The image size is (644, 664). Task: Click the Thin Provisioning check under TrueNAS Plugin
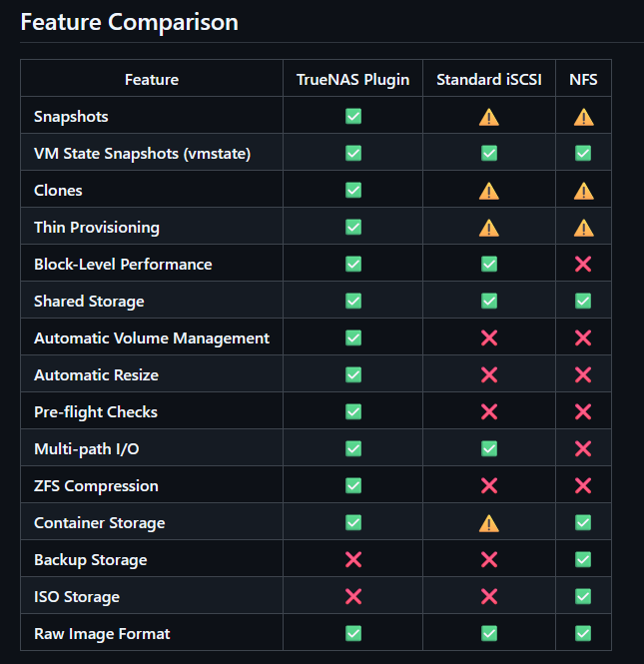pyautogui.click(x=353, y=227)
